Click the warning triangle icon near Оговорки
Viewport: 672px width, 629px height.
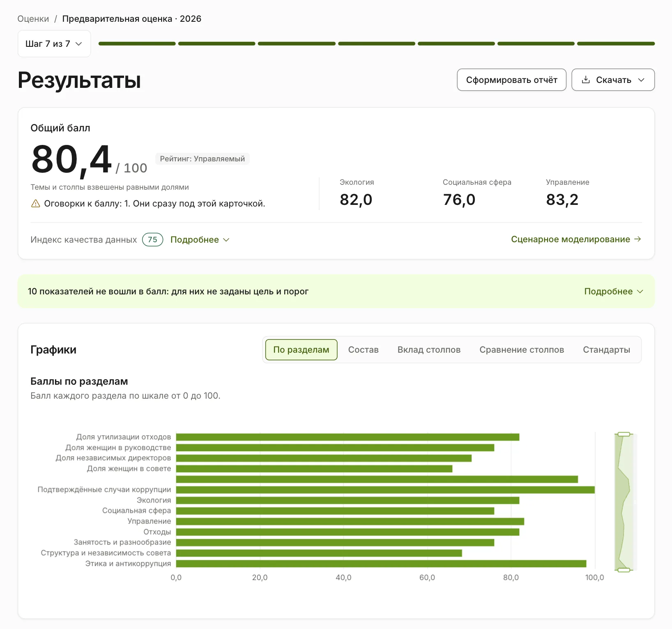pyautogui.click(x=36, y=204)
